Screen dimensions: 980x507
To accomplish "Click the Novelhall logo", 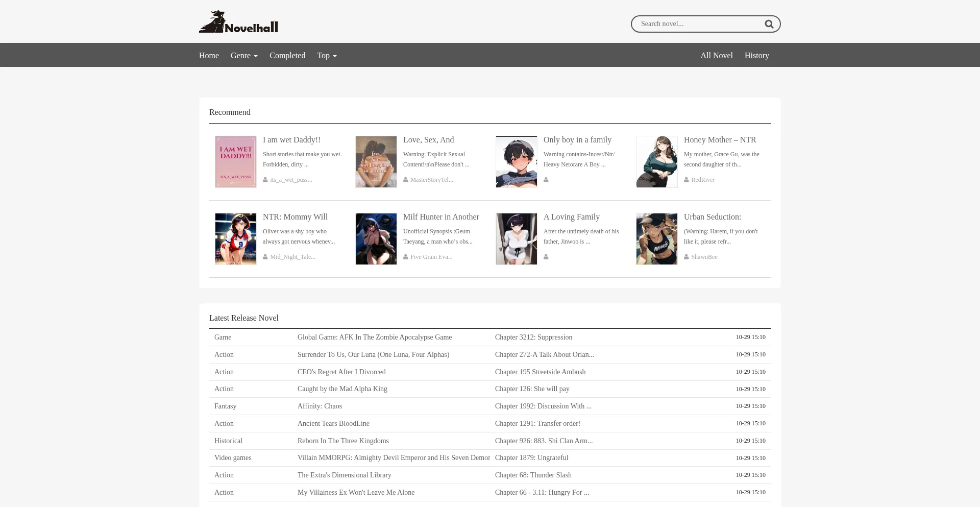I will 238,22.
